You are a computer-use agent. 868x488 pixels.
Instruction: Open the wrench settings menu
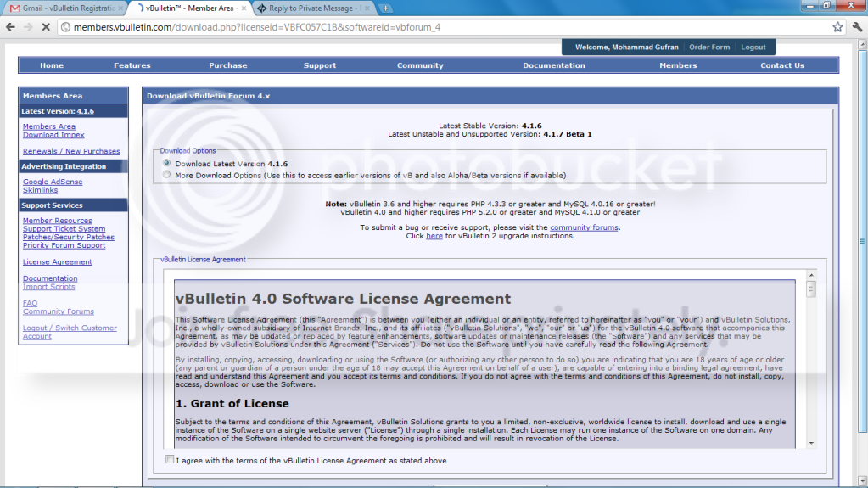click(858, 27)
